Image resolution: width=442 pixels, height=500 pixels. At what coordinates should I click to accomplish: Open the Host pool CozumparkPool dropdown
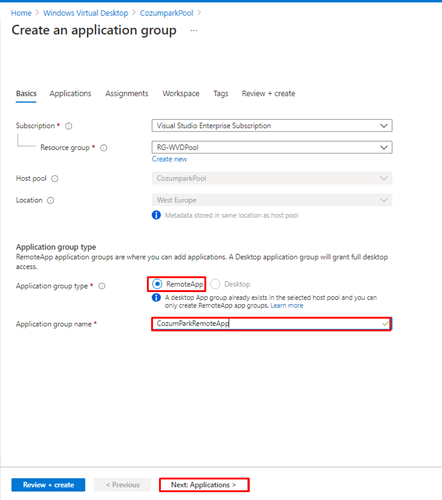point(272,178)
